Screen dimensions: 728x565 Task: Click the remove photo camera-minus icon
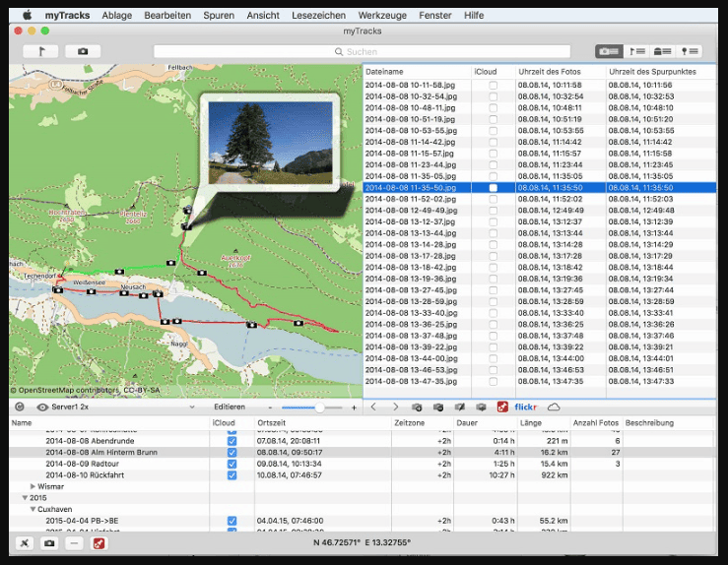coord(437,408)
